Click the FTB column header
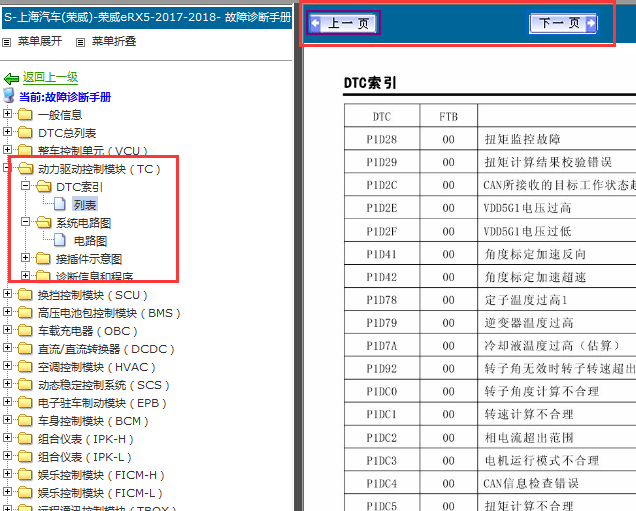 [449, 117]
